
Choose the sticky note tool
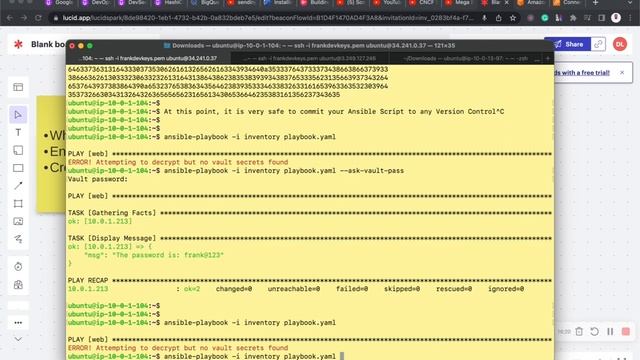coord(18,150)
